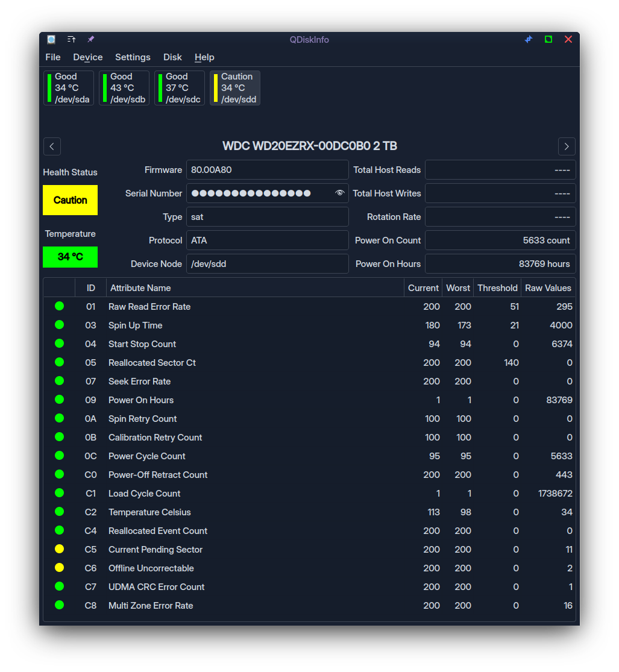Click the keep-above icon in title bar
Viewport: 619px width, 672px height.
click(71, 39)
